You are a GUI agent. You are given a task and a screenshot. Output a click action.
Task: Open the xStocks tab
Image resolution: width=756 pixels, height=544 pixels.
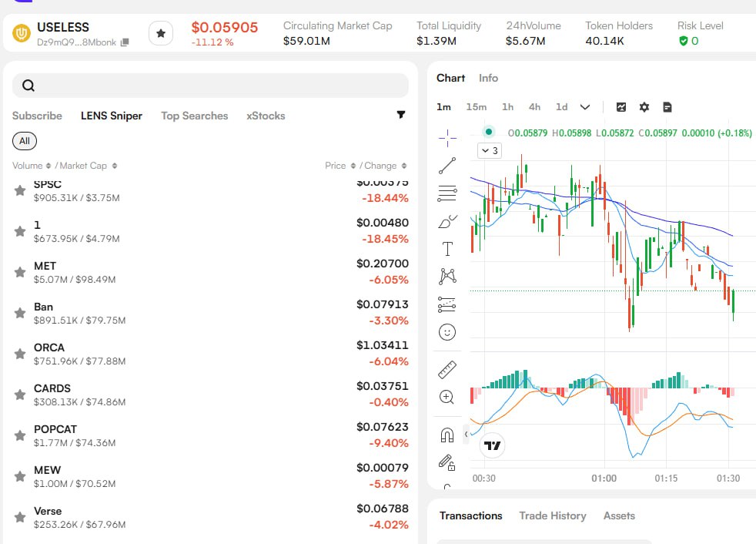point(266,116)
